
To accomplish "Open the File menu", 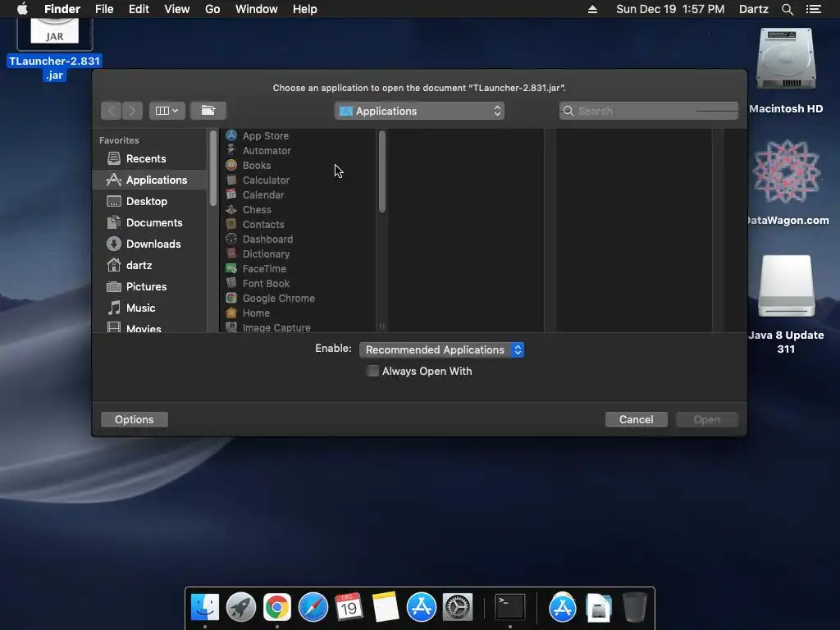I will coord(104,9).
